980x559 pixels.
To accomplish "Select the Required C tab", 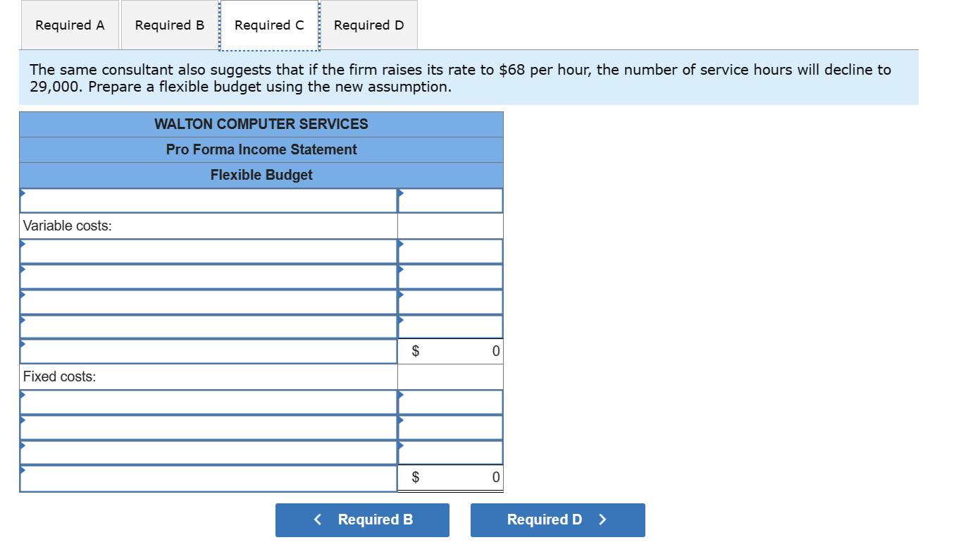I will (269, 25).
